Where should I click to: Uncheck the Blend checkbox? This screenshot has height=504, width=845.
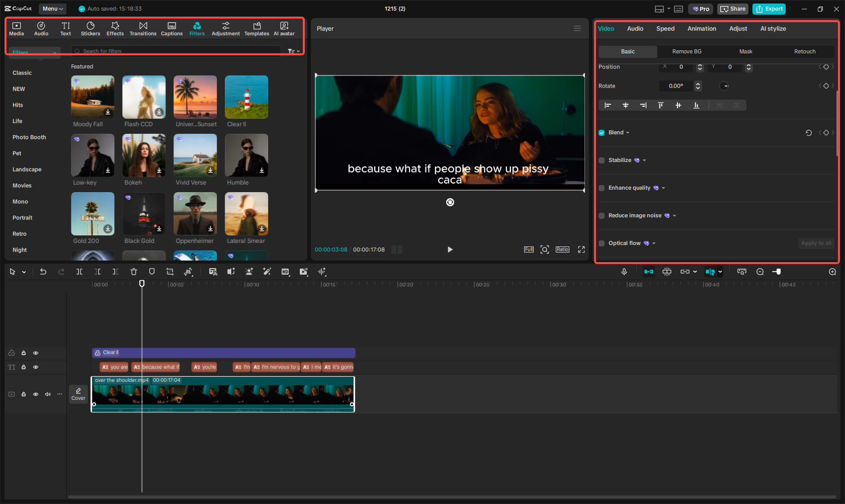pyautogui.click(x=602, y=133)
